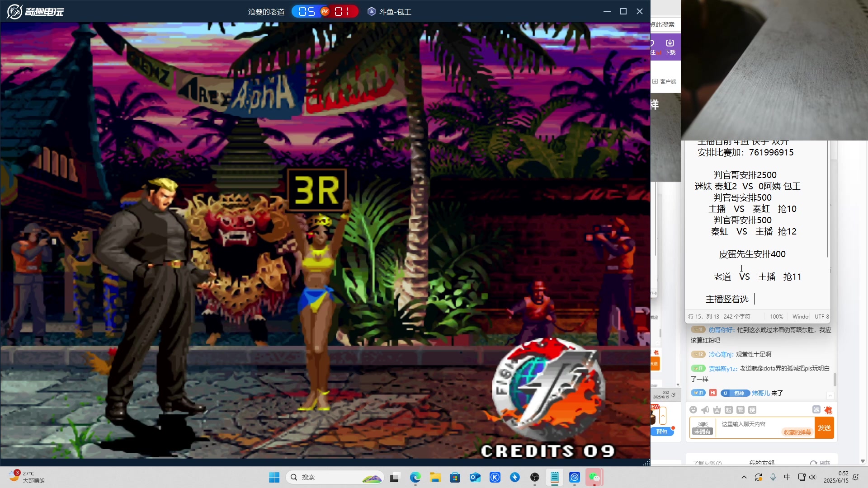Screen dimensions: 868x488
Task: Open WeChat from taskbar
Action: [594, 477]
